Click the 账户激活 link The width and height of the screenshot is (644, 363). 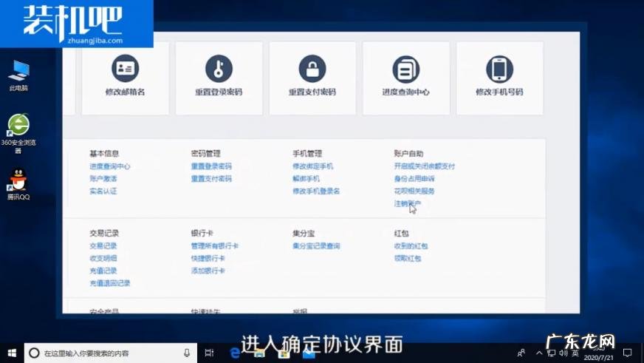point(103,178)
